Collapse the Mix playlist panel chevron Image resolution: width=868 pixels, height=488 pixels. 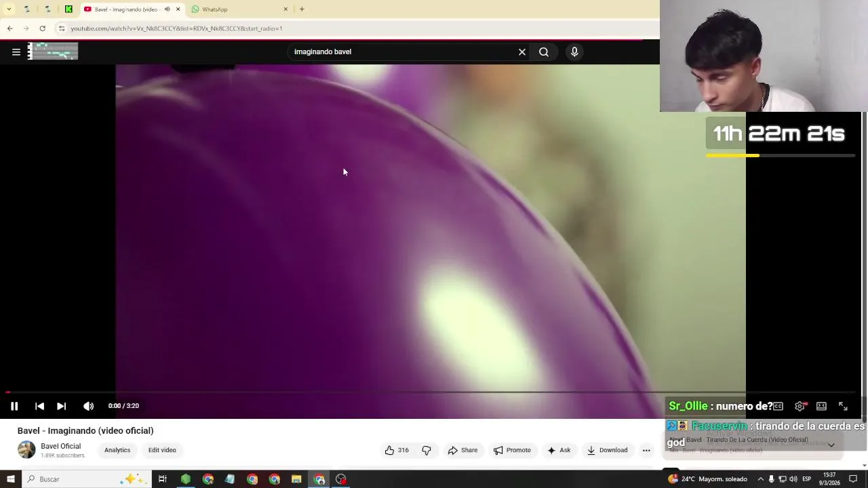pos(831,445)
